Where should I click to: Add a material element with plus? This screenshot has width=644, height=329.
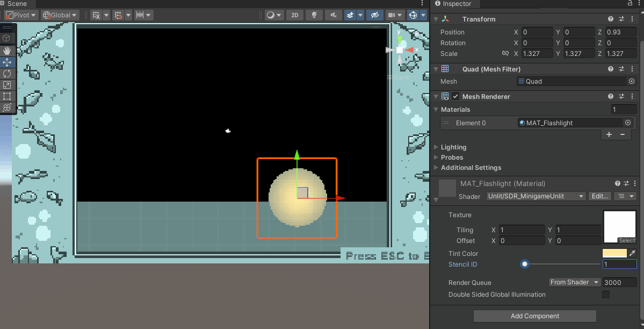click(609, 134)
